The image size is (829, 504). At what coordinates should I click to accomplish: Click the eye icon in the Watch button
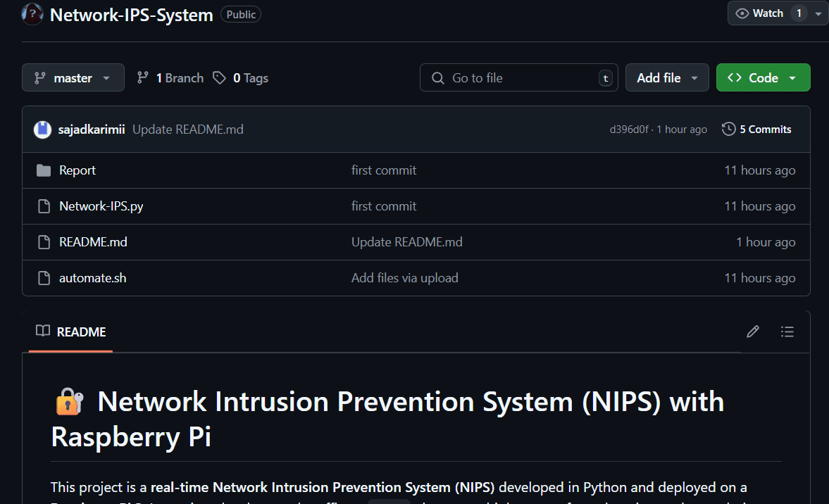[742, 13]
